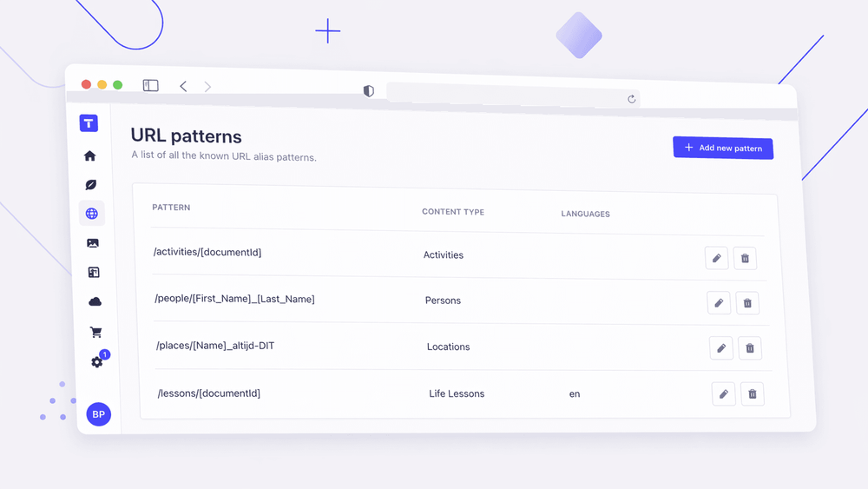Screen dimensions: 868x489
Task: Open the home icon in sidebar
Action: coord(89,156)
